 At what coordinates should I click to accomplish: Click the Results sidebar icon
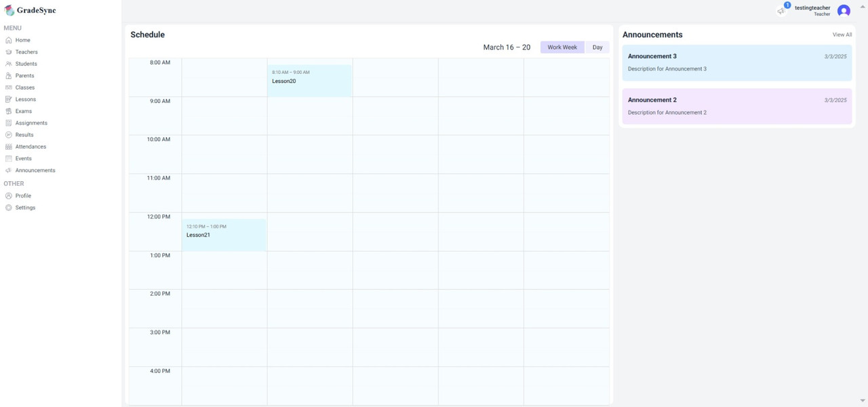9,135
